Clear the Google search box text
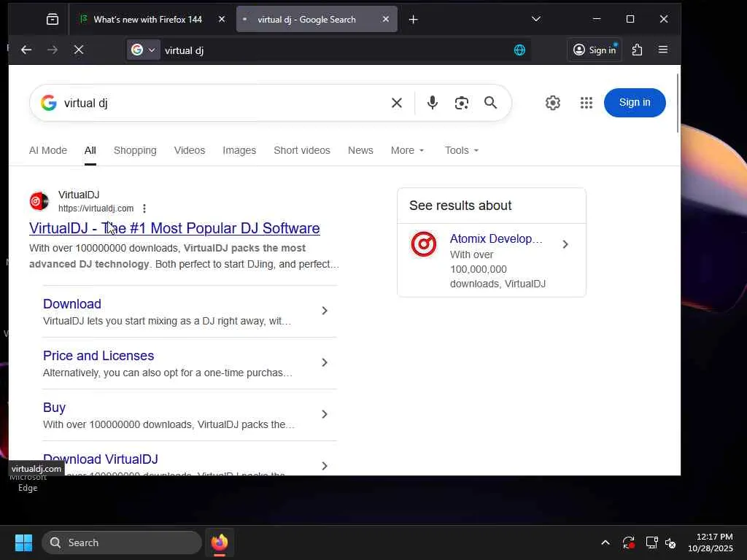Viewport: 747px width, 560px height. pyautogui.click(x=396, y=103)
